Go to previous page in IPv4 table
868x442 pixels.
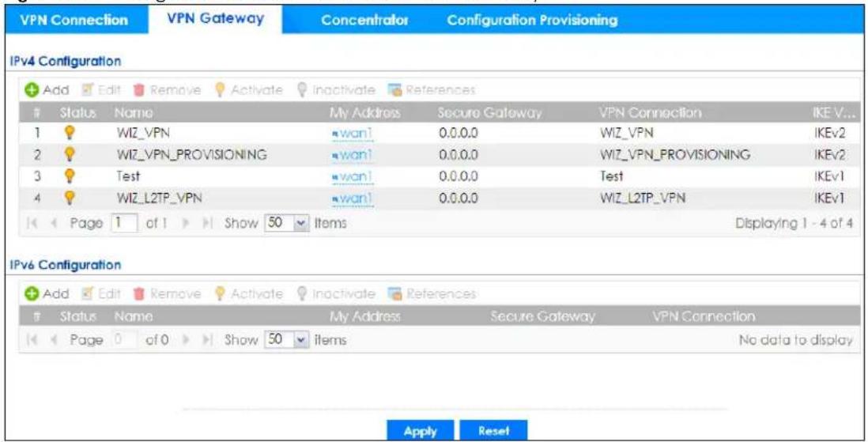point(55,223)
